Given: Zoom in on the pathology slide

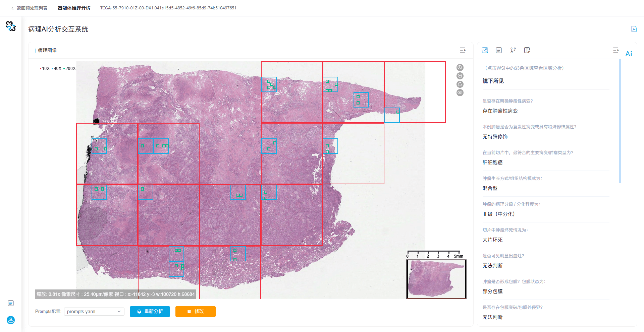Looking at the screenshot, I should [x=460, y=67].
